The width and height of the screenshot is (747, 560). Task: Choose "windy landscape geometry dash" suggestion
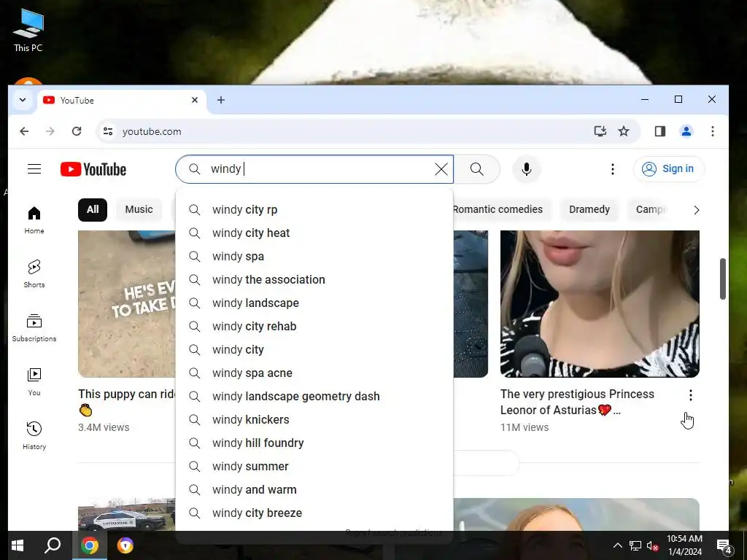click(314, 397)
